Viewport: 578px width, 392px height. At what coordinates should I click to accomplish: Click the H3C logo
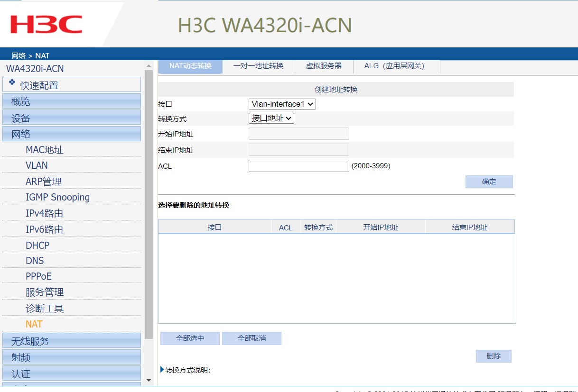46,24
